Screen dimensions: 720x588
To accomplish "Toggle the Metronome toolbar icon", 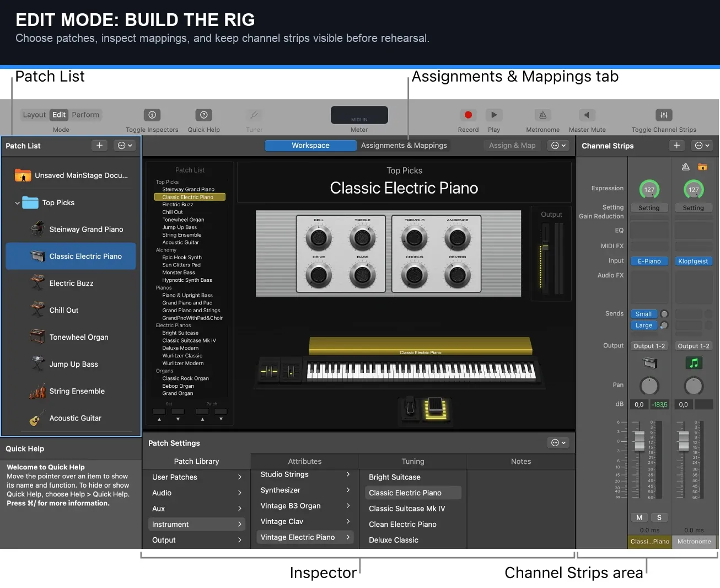I will (542, 115).
